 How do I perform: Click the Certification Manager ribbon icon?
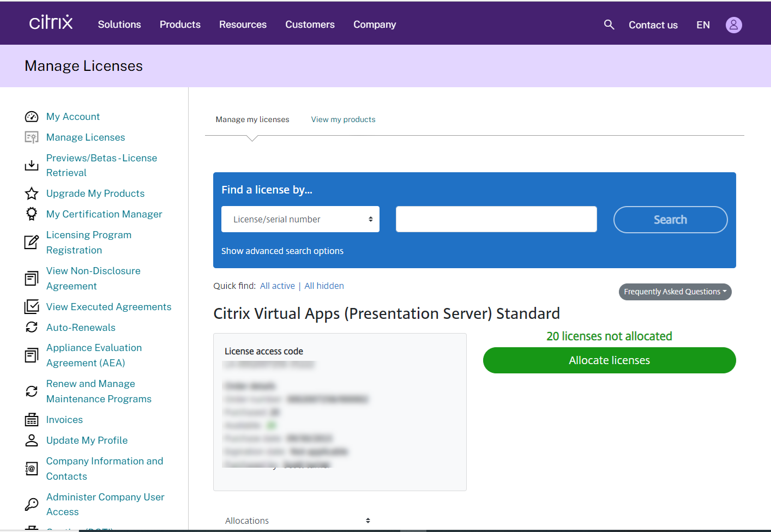tap(32, 214)
